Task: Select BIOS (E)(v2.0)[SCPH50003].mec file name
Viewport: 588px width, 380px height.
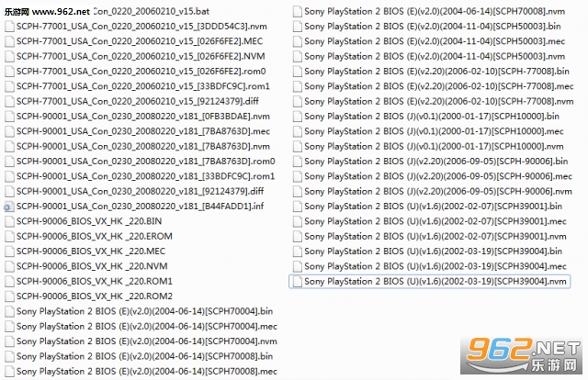Action: pos(435,41)
